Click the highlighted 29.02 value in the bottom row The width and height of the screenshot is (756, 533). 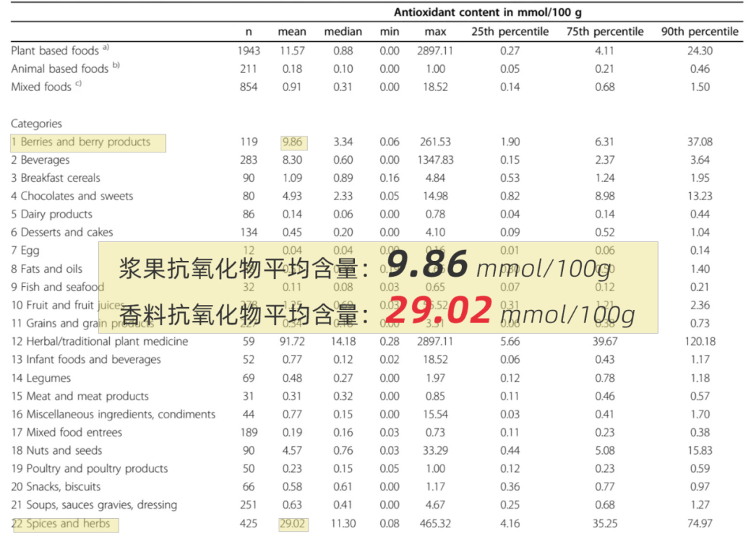[292, 523]
